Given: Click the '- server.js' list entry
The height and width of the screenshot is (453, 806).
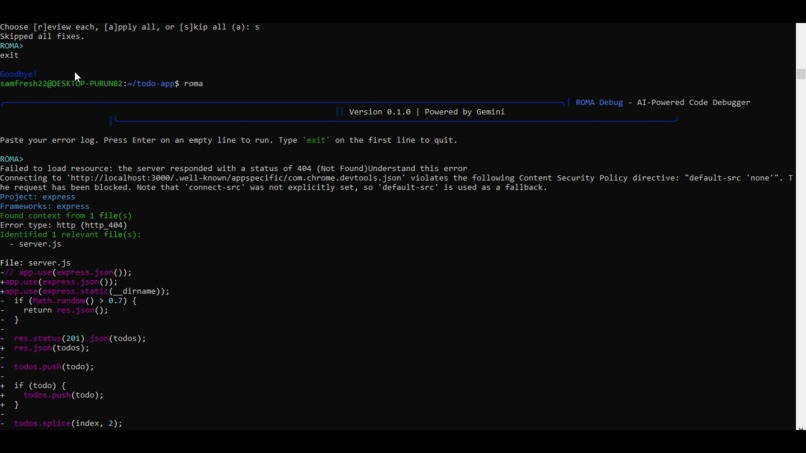Looking at the screenshot, I should point(35,244).
